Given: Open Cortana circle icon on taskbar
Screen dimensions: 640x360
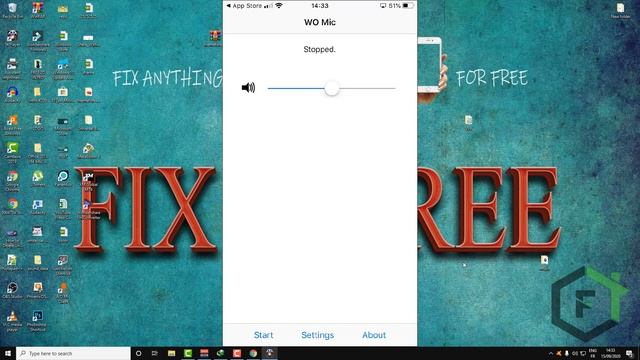Looking at the screenshot, I should 138,353.
